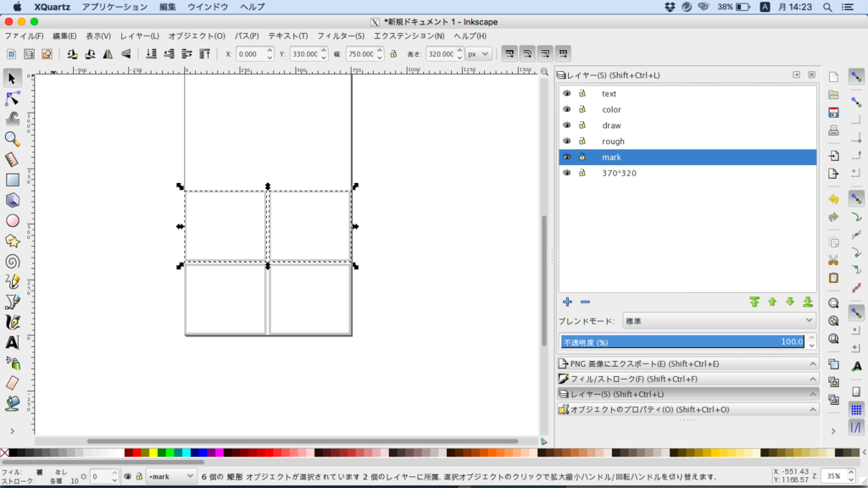This screenshot has height=488, width=868.
Task: Select the Node edit tool
Action: click(12, 98)
